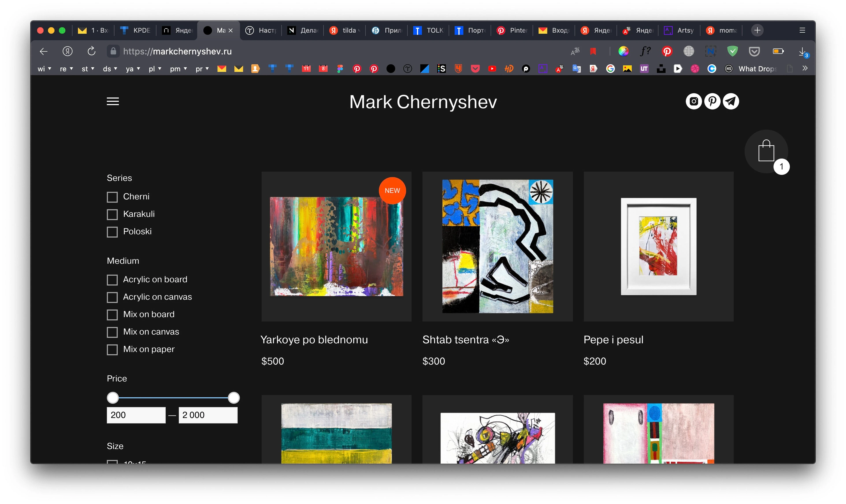Expand the re bookmarks folder

click(x=66, y=69)
